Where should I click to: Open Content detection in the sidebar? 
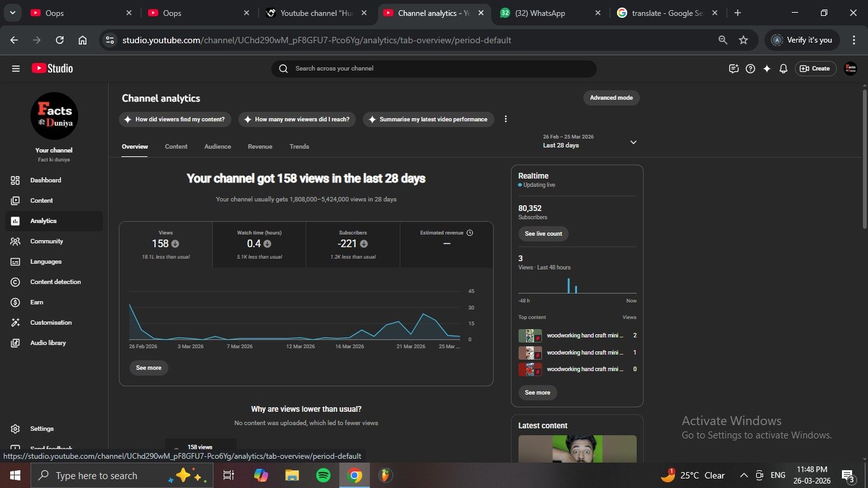[55, 282]
